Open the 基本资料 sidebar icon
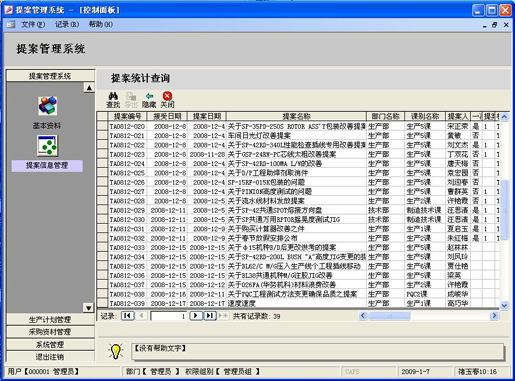Image resolution: width=515 pixels, height=381 pixels. pyautogui.click(x=47, y=106)
